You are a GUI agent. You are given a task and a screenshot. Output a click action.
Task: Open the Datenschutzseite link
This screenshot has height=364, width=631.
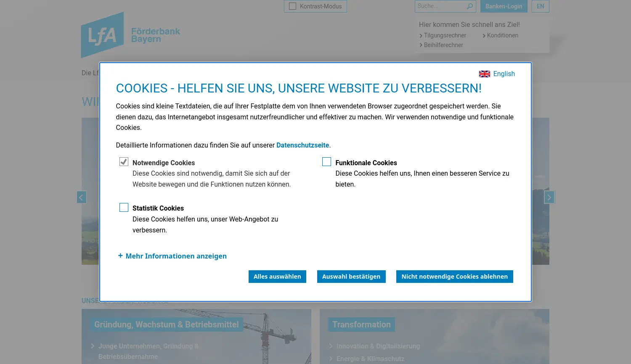click(x=302, y=145)
